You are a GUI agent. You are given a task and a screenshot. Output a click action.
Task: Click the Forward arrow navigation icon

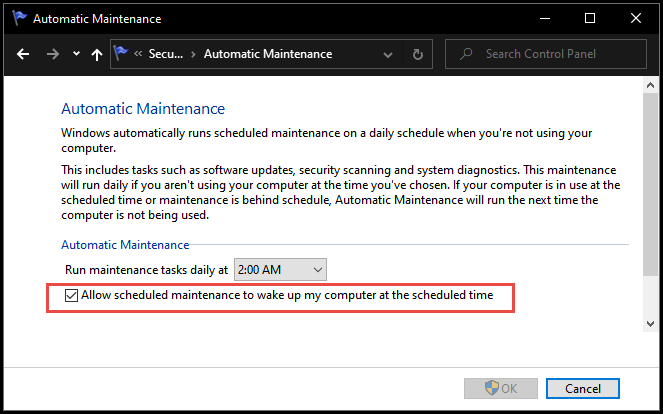tap(53, 54)
